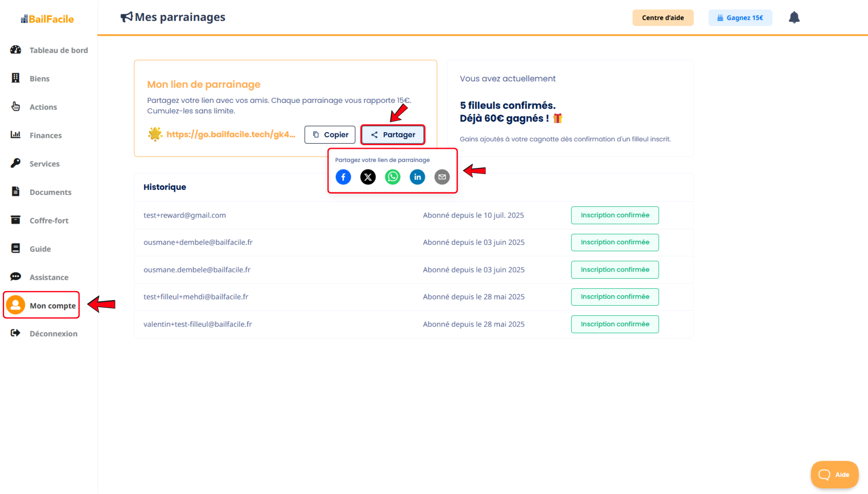Click test+reward@gmail.com history row
Image resolution: width=868 pixels, height=494 pixels.
[x=184, y=215]
